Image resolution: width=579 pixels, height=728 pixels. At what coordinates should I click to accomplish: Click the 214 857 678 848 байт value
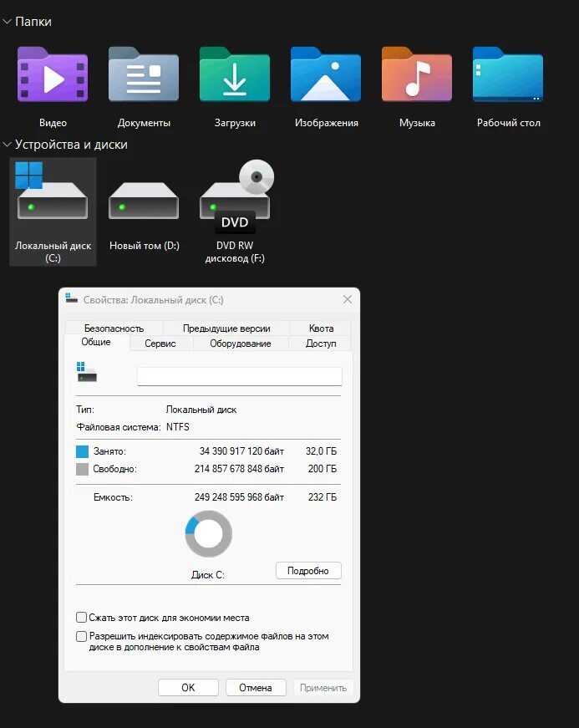click(240, 469)
